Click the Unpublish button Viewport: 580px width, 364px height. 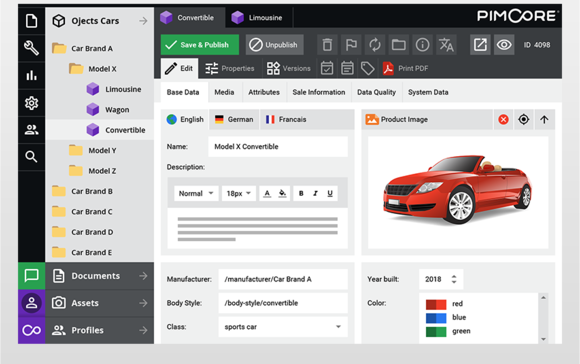pyautogui.click(x=274, y=45)
